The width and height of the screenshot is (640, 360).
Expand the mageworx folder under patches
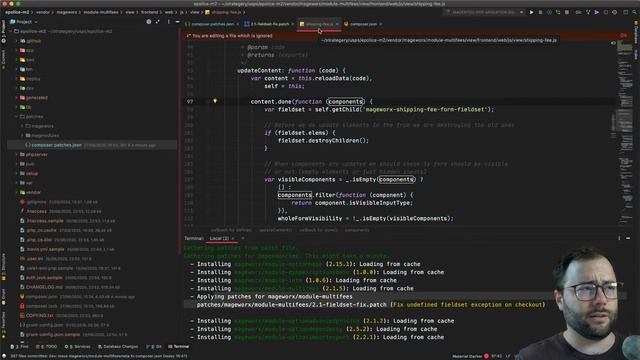click(x=22, y=126)
